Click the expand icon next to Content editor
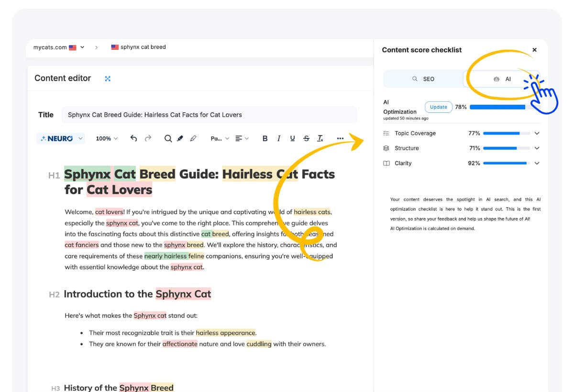Viewport: 574px width, 392px height. point(108,78)
